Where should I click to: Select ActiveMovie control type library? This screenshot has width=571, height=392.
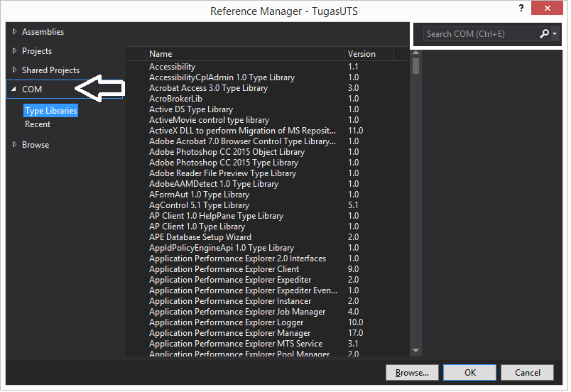coord(268,120)
